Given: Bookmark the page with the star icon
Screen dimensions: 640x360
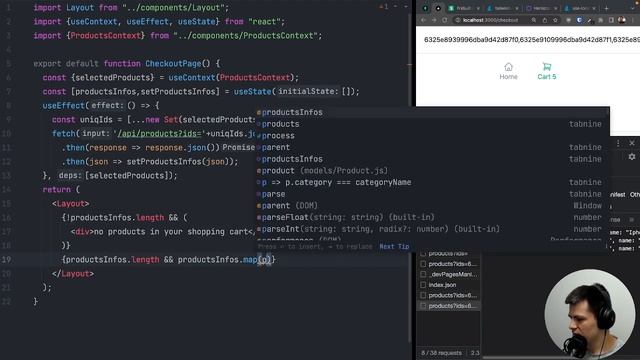Looking at the screenshot, I should coord(555,20).
